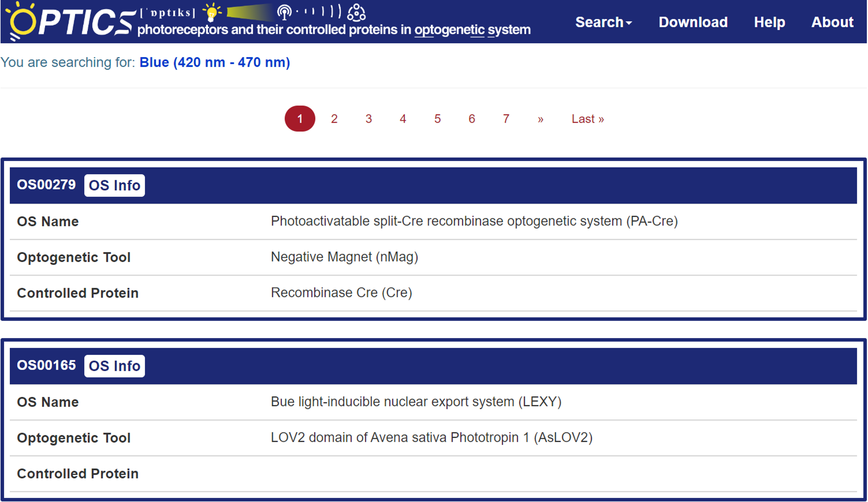This screenshot has width=868, height=502.
Task: Open the Download page
Action: tap(693, 22)
